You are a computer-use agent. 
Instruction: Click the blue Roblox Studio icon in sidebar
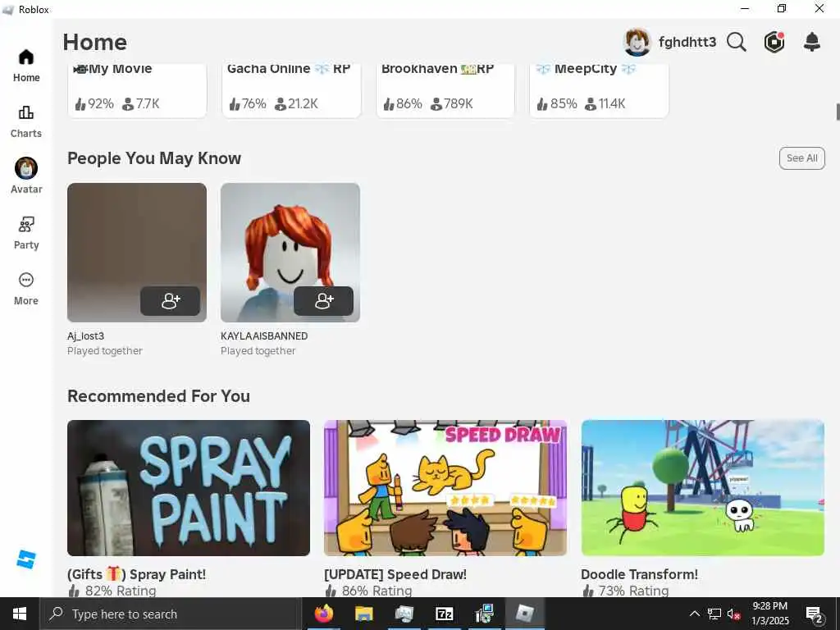coord(25,559)
